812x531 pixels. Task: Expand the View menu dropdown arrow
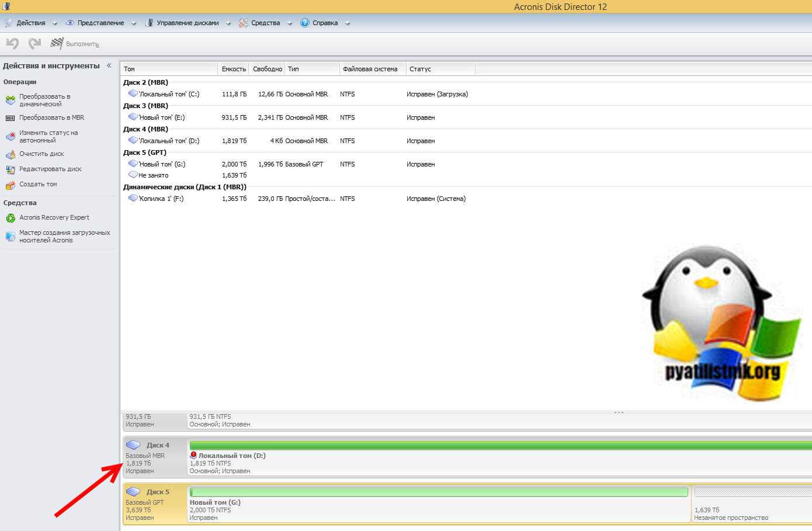point(134,23)
